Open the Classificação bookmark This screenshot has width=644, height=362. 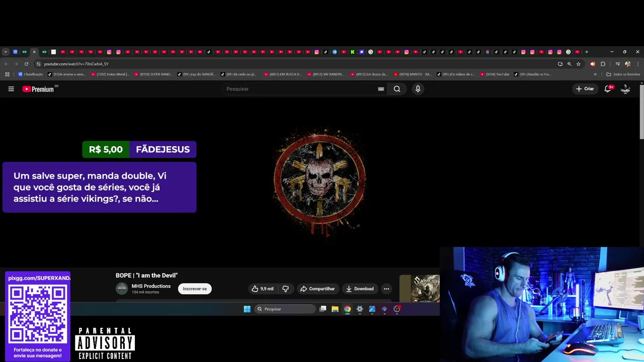(31, 74)
